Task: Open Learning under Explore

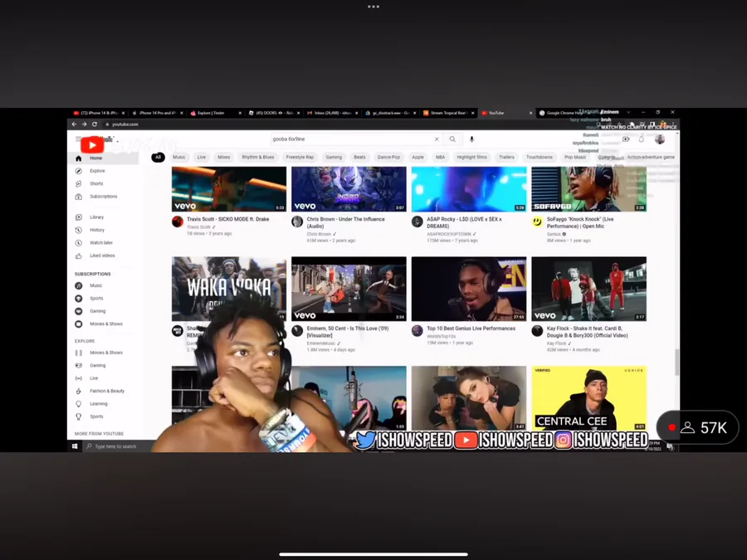Action: (x=98, y=404)
